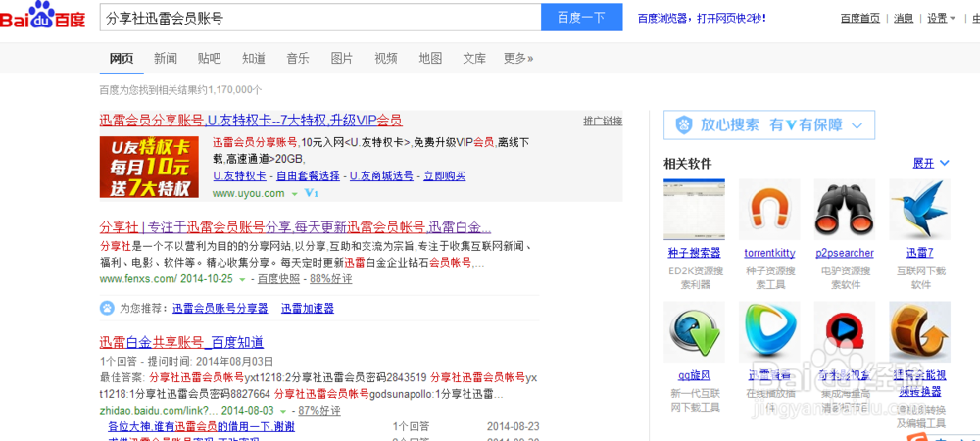Open the p2psearcher binoculars icon

click(845, 210)
